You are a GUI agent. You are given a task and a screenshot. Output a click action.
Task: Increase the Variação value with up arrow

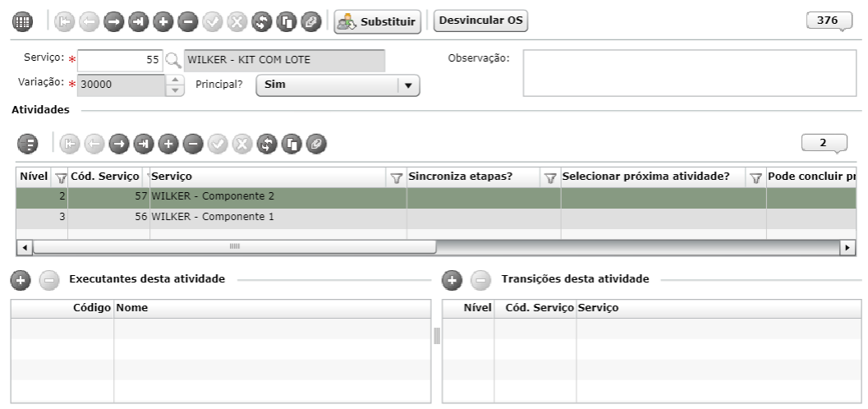pos(175,80)
